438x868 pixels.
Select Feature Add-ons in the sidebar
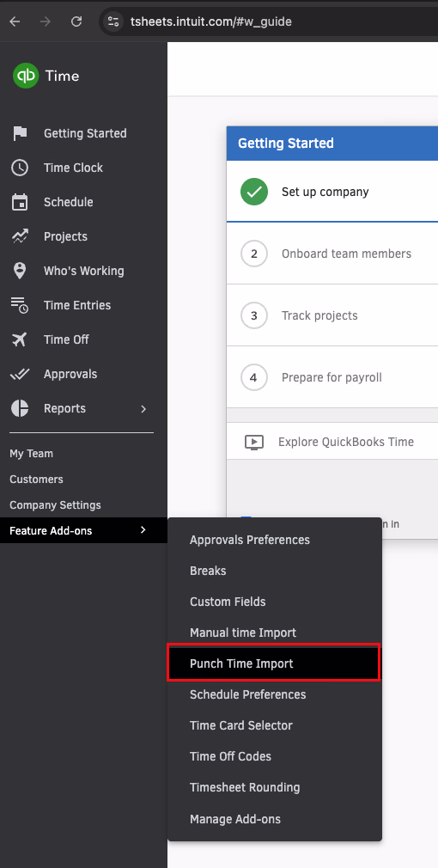[83, 530]
